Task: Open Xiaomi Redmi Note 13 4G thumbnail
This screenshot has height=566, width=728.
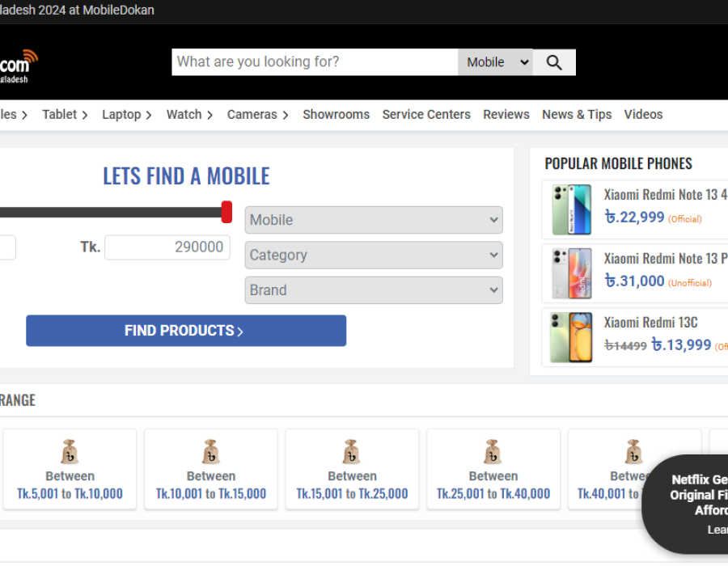Action: [x=571, y=209]
